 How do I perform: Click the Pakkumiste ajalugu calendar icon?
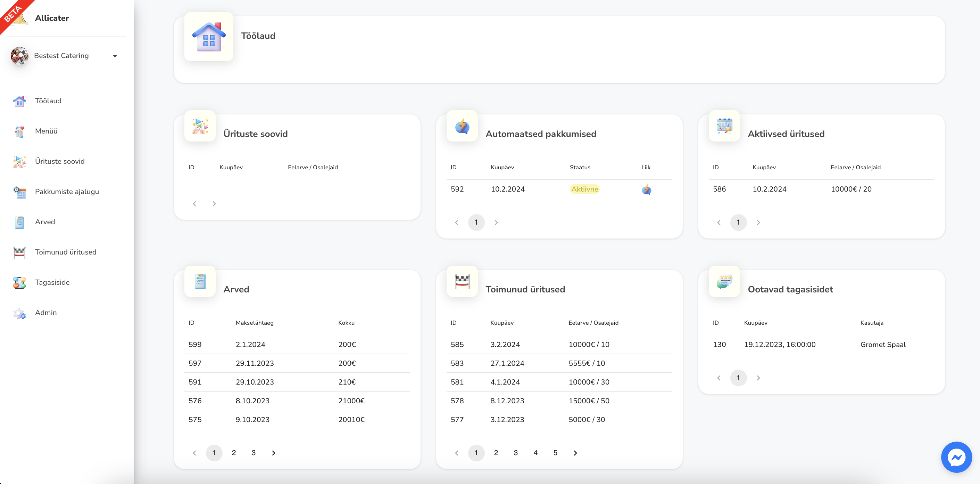click(19, 192)
